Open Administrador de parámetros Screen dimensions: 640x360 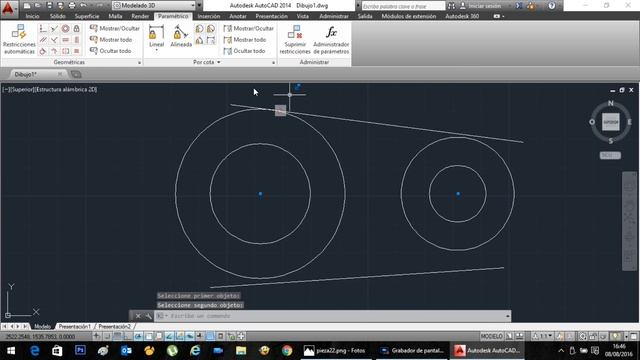pos(331,39)
